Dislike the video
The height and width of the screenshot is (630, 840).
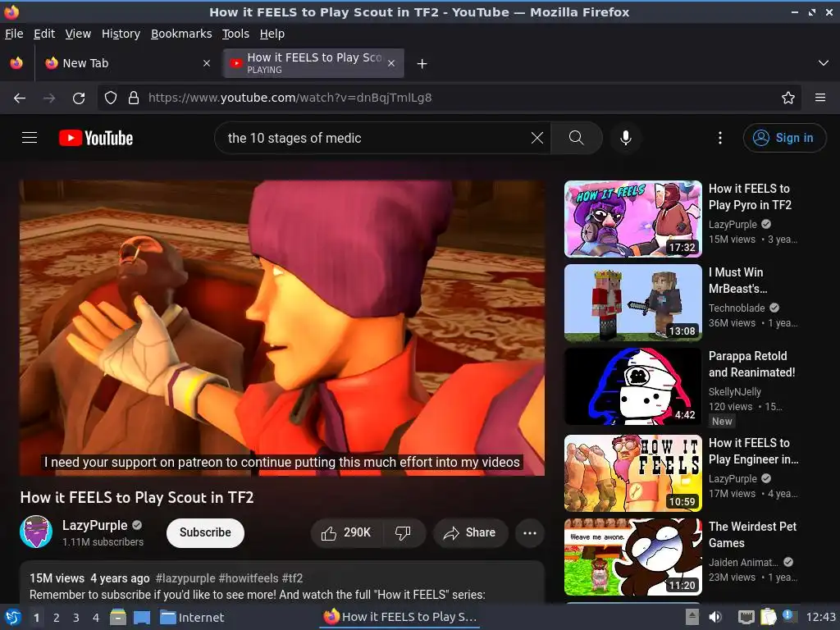pos(403,532)
